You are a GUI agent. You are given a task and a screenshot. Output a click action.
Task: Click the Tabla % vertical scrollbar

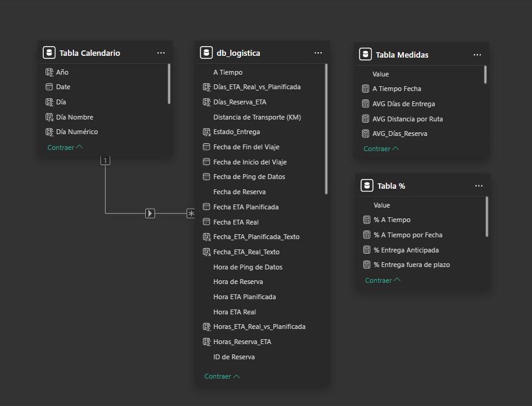click(487, 217)
